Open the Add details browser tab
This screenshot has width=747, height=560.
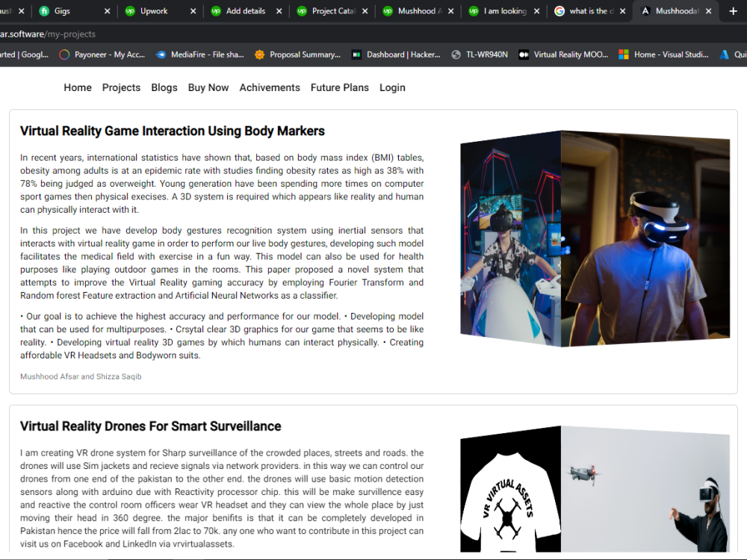pyautogui.click(x=246, y=11)
